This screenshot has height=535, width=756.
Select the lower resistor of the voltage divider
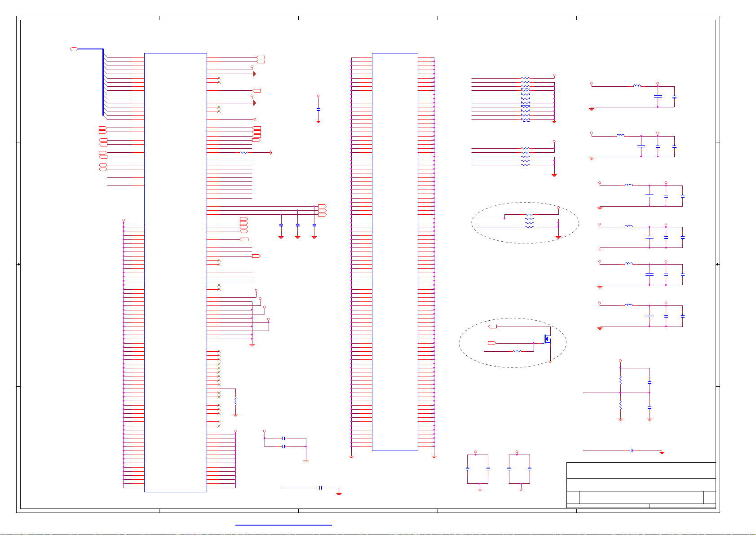coord(620,405)
